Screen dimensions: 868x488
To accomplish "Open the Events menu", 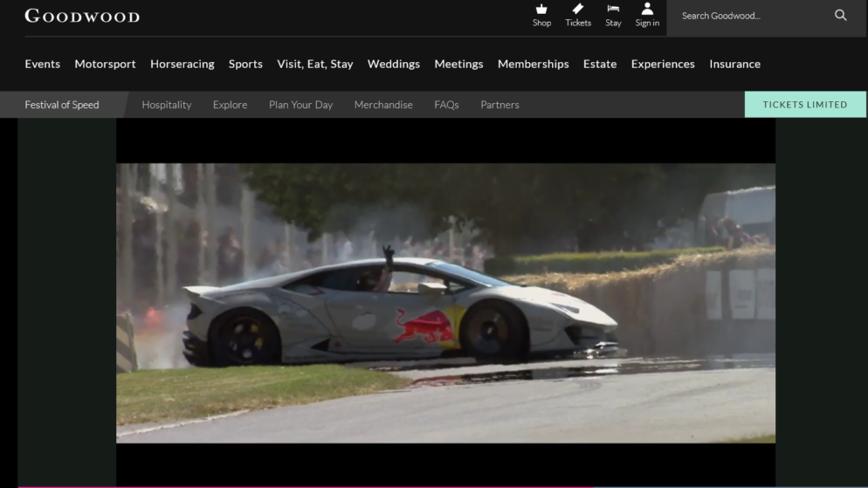I will [x=43, y=64].
